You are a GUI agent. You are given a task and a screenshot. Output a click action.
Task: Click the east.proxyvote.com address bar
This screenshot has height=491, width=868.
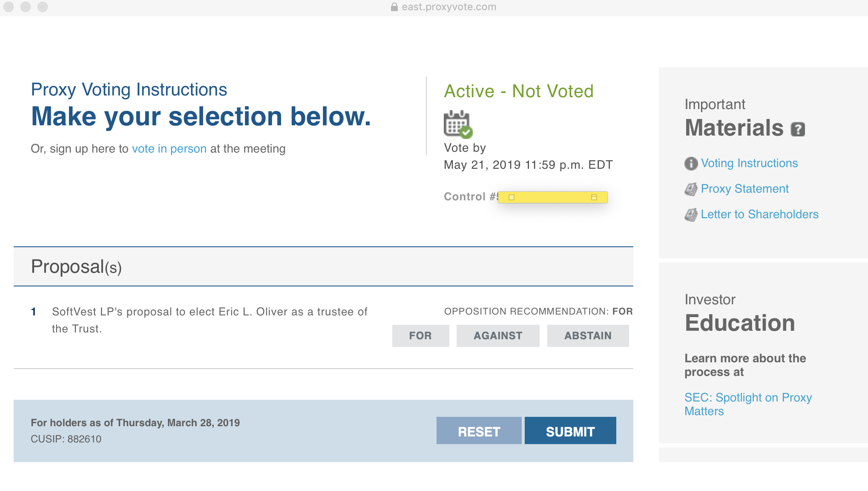point(449,7)
